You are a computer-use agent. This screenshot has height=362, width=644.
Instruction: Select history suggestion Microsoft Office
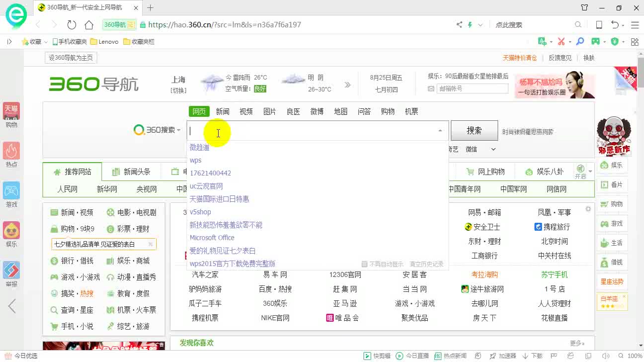pyautogui.click(x=212, y=238)
